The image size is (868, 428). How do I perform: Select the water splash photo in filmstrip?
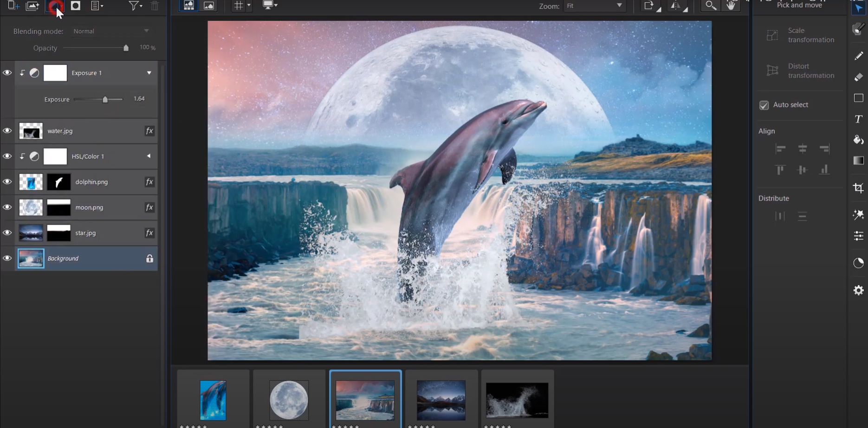517,400
